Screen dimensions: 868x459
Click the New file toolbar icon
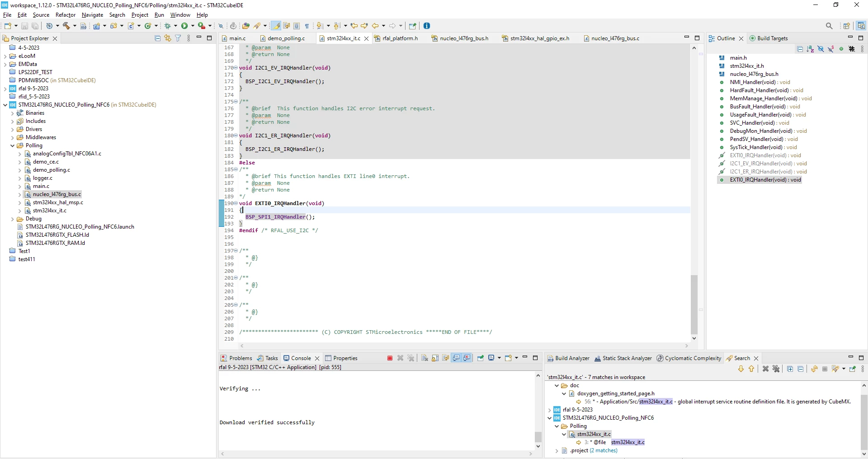pyautogui.click(x=8, y=26)
